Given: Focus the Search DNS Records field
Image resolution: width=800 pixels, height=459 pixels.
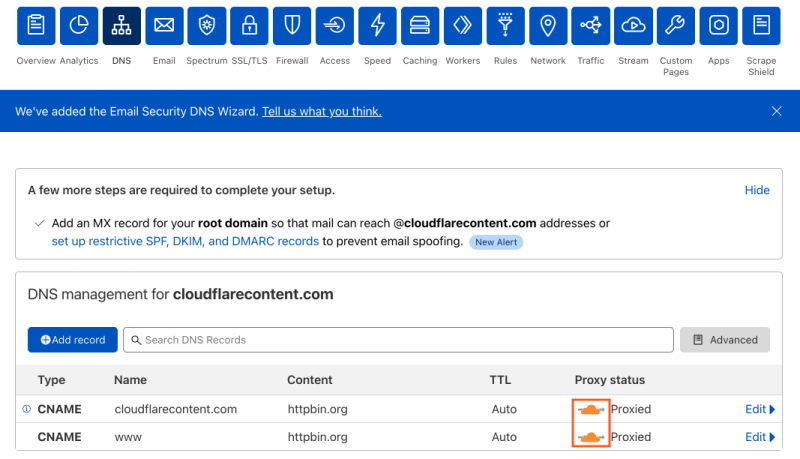Looking at the screenshot, I should point(398,340).
